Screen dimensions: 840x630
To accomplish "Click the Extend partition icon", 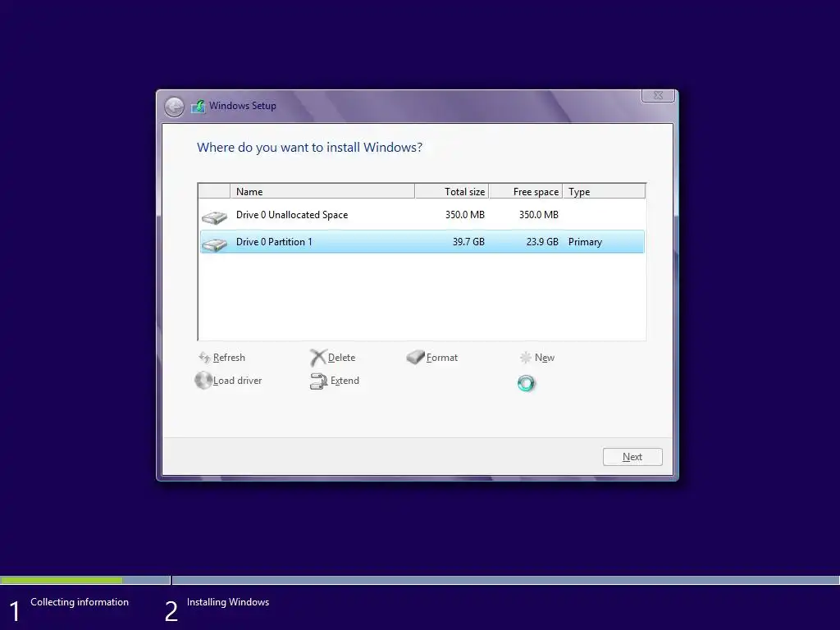I will pos(318,381).
